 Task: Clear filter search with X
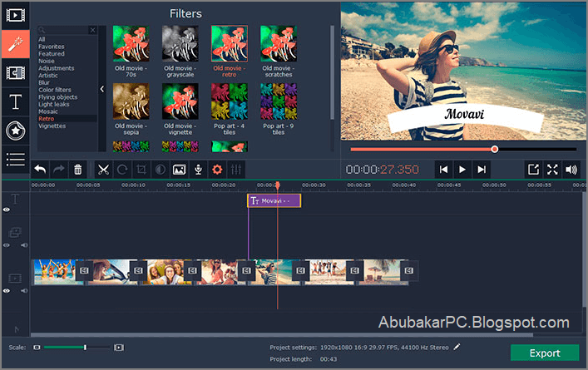[92, 30]
